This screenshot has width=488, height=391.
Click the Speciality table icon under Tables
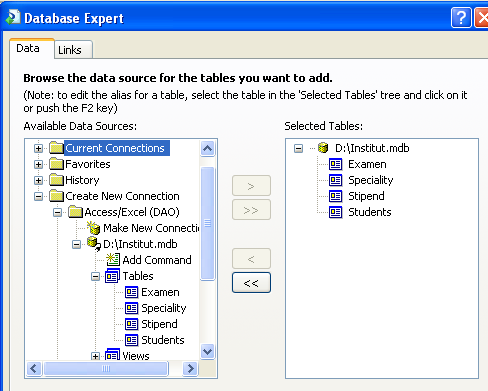131,308
